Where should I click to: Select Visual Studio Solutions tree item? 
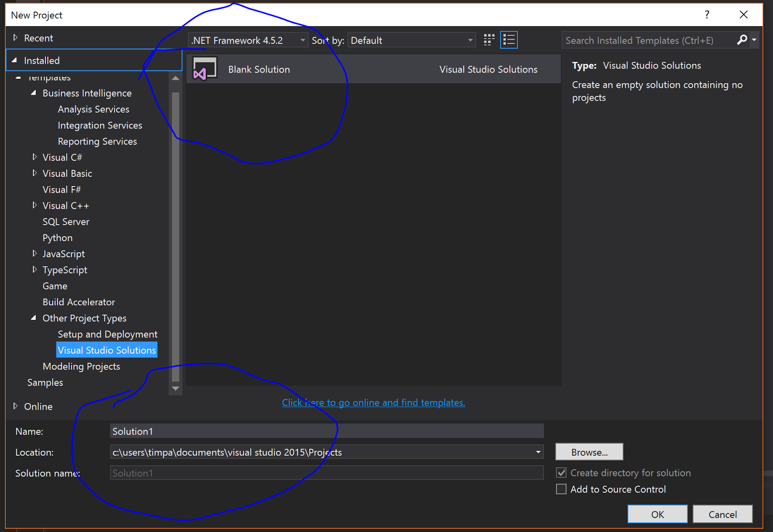pos(107,350)
